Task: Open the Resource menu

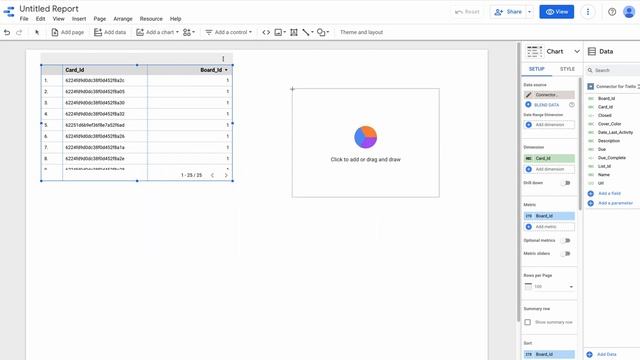Action: coord(151,19)
